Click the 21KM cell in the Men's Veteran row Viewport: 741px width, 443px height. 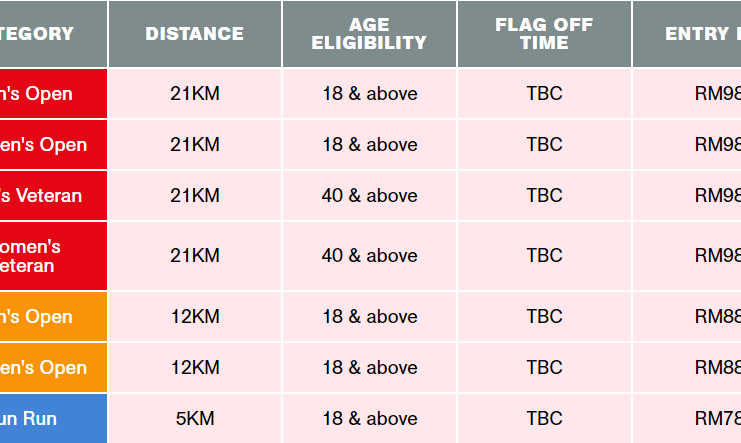click(195, 195)
